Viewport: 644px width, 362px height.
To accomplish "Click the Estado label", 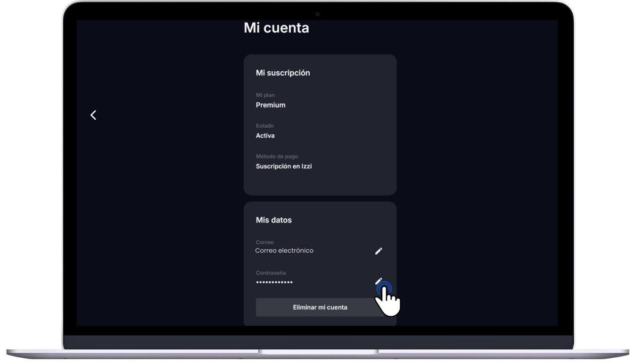I will tap(265, 126).
